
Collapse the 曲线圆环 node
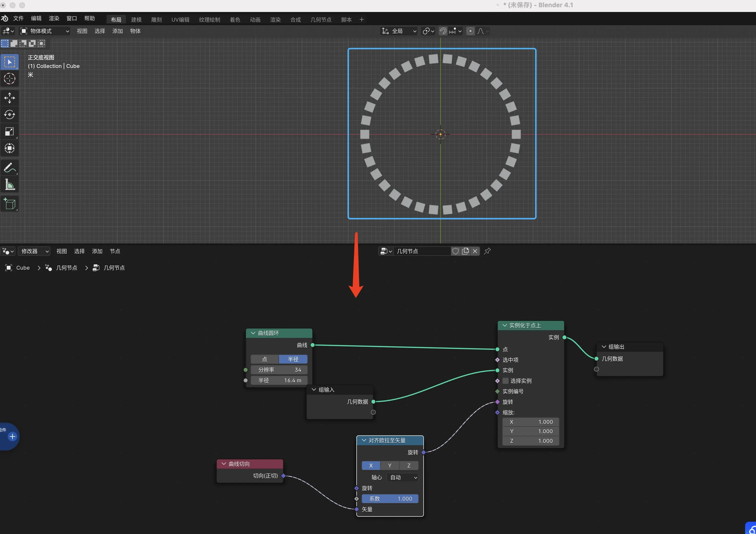click(x=253, y=333)
